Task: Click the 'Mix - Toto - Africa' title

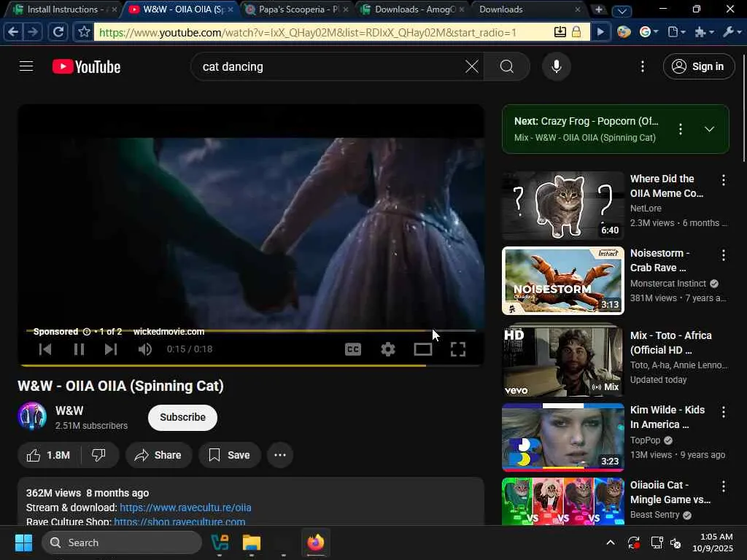Action: [x=671, y=343]
